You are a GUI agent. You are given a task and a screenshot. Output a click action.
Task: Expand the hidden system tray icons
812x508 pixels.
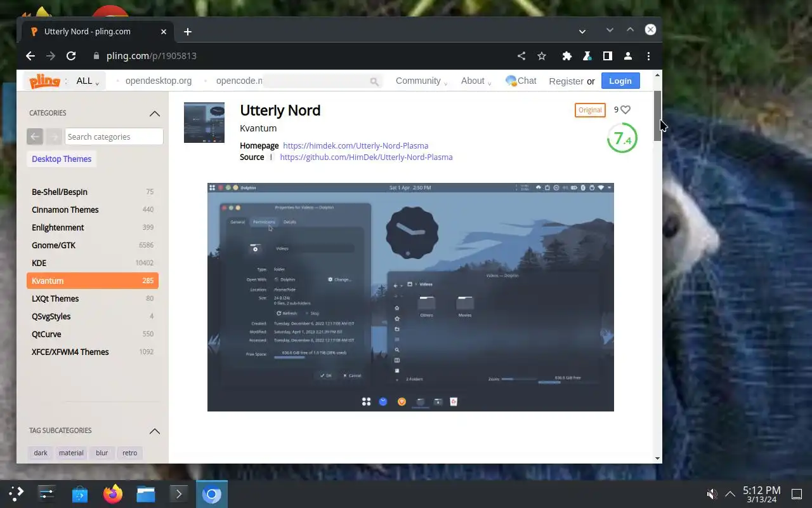[x=730, y=493]
